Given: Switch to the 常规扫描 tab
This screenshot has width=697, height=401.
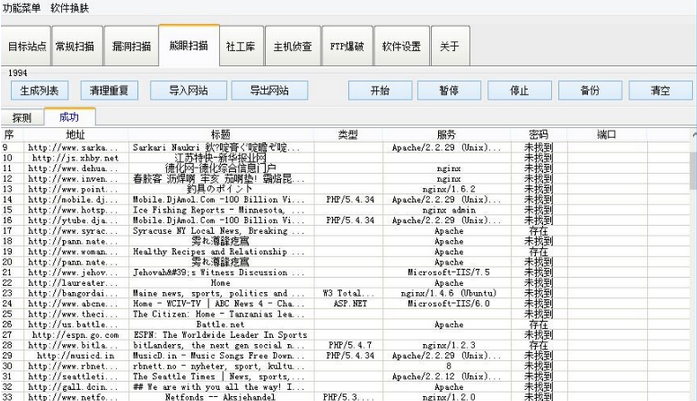Looking at the screenshot, I should [x=76, y=47].
